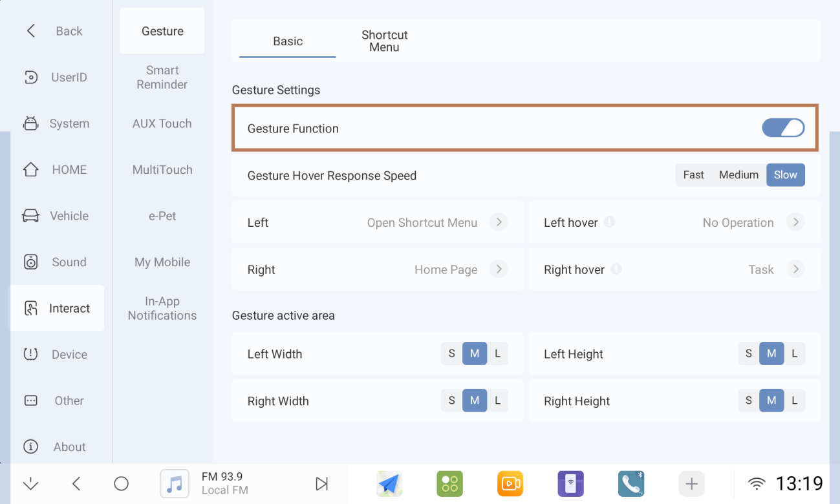840x504 pixels.
Task: Expand the Left gesture action chevron
Action: (x=498, y=222)
